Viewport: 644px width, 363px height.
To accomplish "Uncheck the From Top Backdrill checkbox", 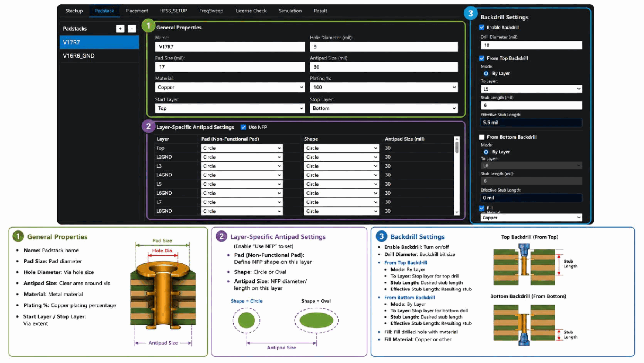I will [482, 58].
